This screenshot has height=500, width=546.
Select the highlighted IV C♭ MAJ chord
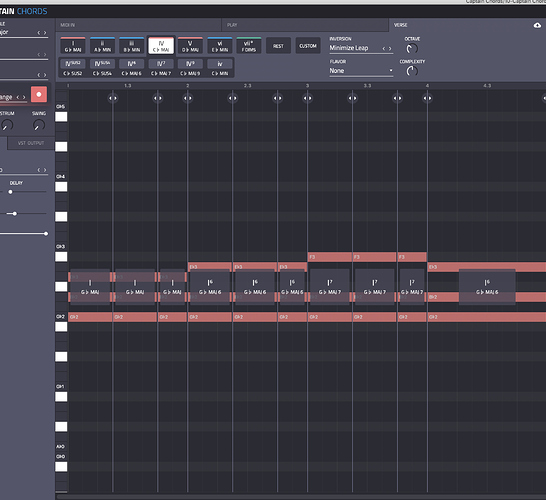click(x=161, y=46)
